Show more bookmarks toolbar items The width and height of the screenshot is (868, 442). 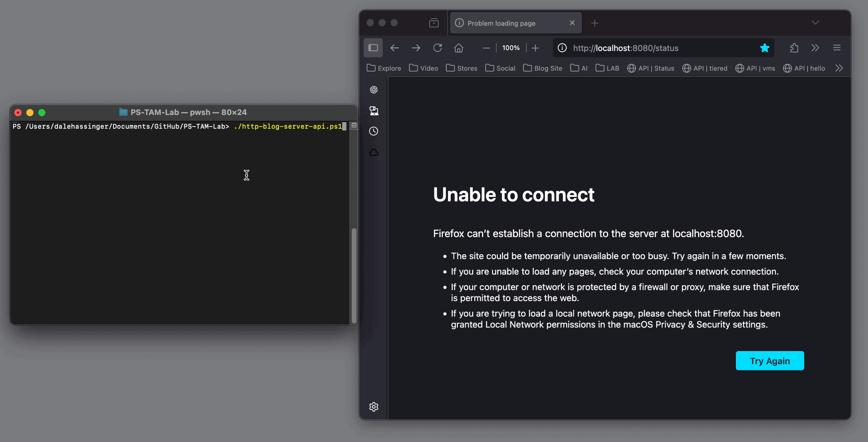tap(839, 68)
